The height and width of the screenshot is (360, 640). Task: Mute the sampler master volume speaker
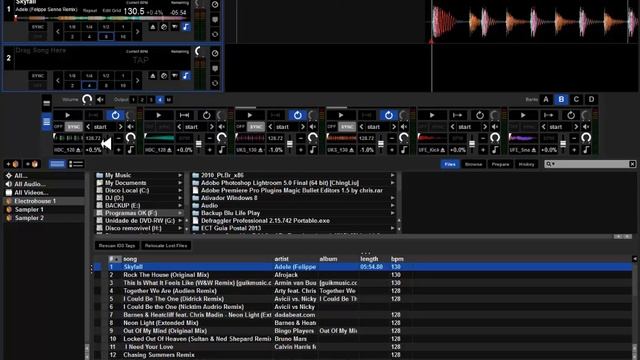[x=100, y=99]
